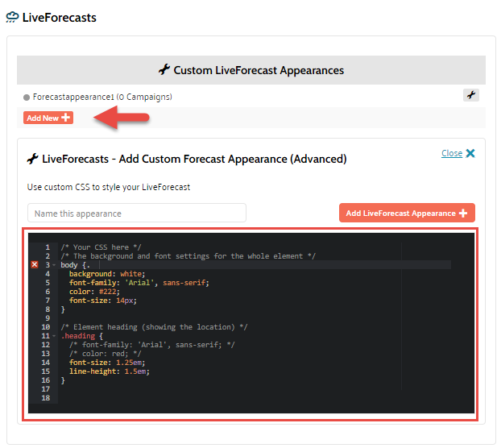The width and height of the screenshot is (497, 448).
Task: Place cursor on line-height: 1.5em line
Action: [x=110, y=371]
